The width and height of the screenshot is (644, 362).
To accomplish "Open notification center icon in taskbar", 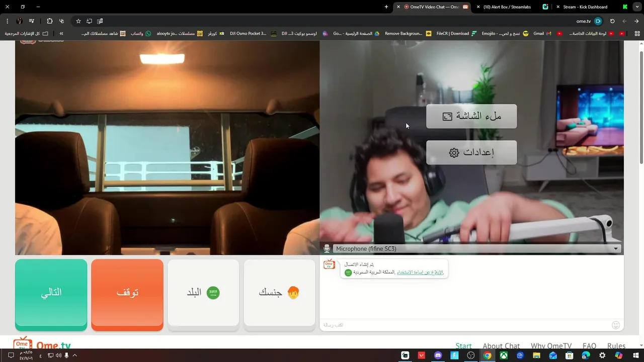I will coord(11,355).
